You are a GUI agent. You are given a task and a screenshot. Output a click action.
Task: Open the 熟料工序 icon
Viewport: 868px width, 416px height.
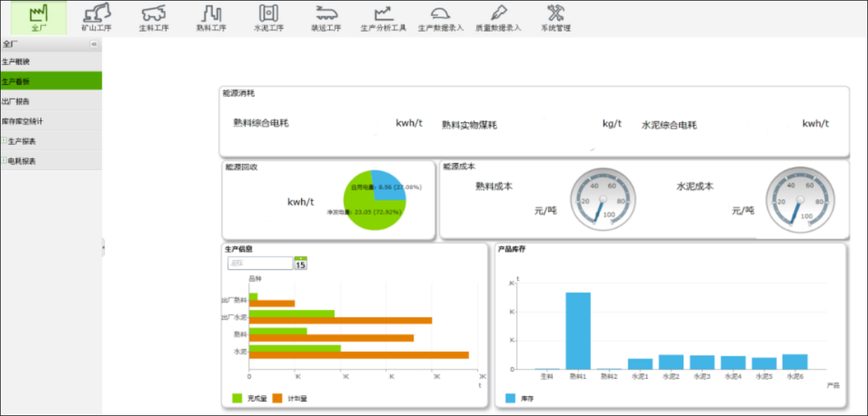pos(211,12)
